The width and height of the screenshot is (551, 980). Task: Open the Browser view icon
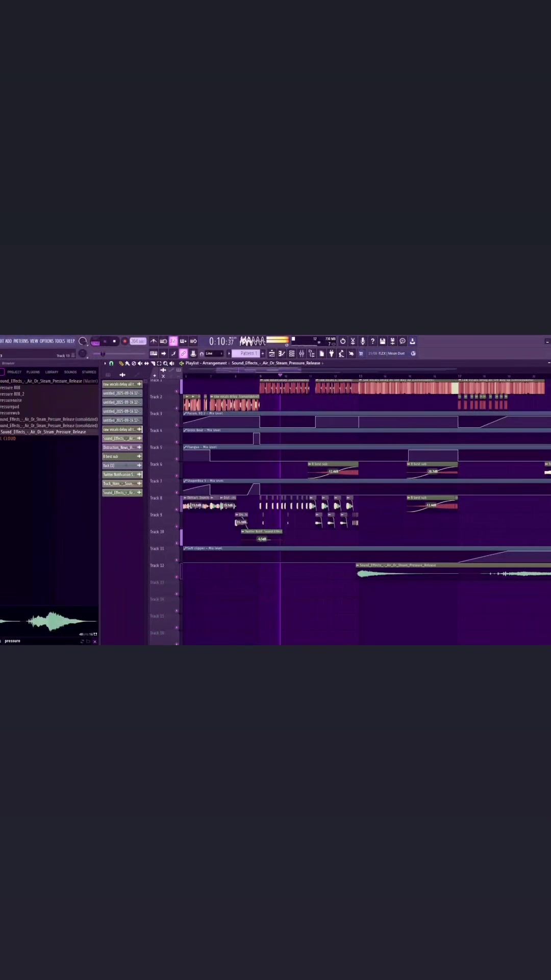tap(312, 353)
